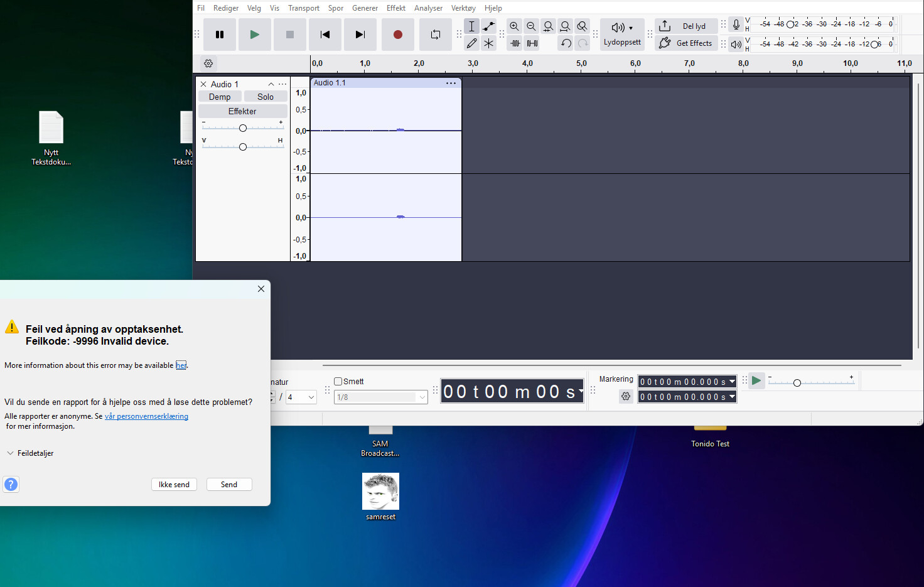
Task: Open the Effekt menu
Action: (395, 8)
